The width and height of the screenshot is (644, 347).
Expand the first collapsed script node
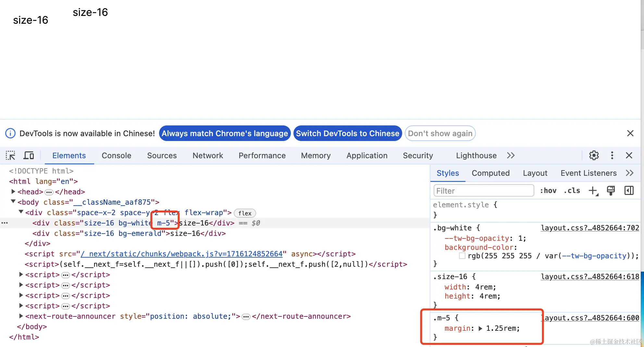coord(21,274)
